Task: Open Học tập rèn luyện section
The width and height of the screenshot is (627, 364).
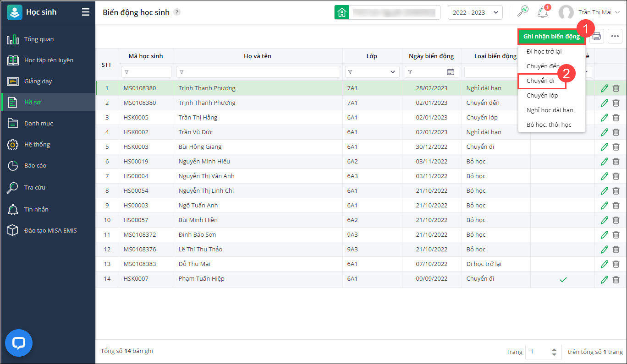Action: (x=48, y=60)
